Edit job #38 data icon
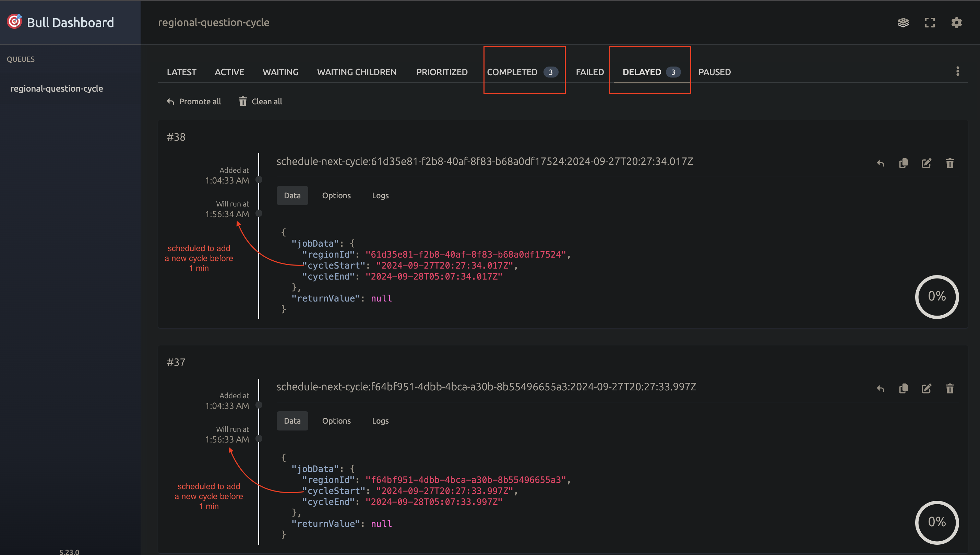 coord(926,163)
